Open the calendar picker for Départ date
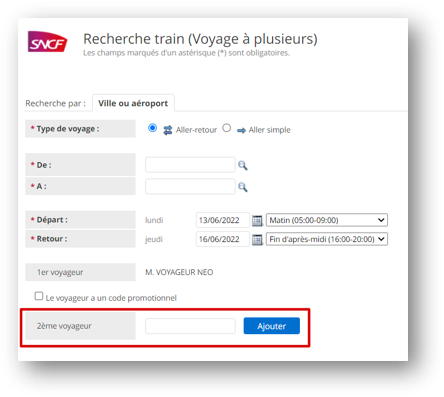The height and width of the screenshot is (397, 444). coord(257,221)
